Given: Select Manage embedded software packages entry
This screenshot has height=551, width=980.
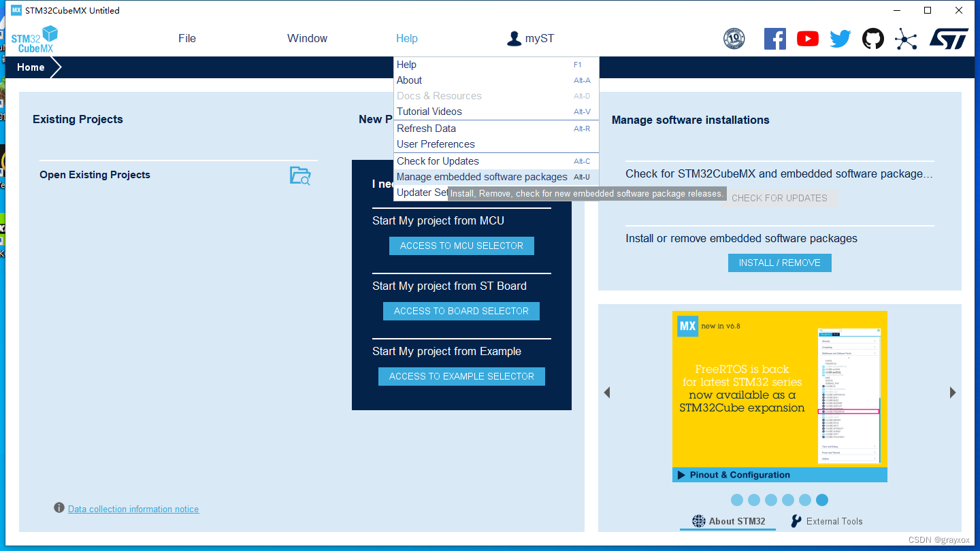Looking at the screenshot, I should point(496,177).
